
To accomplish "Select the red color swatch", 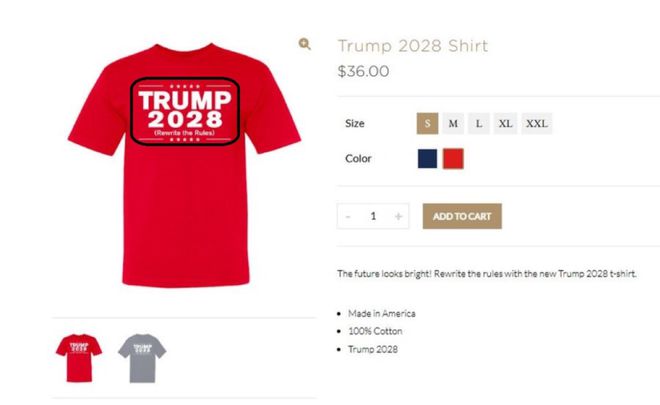I will point(453,159).
